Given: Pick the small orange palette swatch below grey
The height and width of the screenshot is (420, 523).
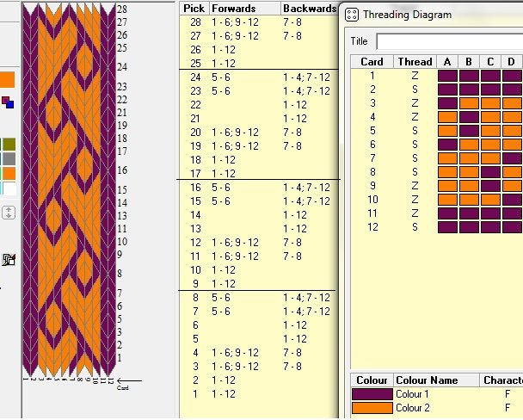Looking at the screenshot, I should [x=9, y=174].
